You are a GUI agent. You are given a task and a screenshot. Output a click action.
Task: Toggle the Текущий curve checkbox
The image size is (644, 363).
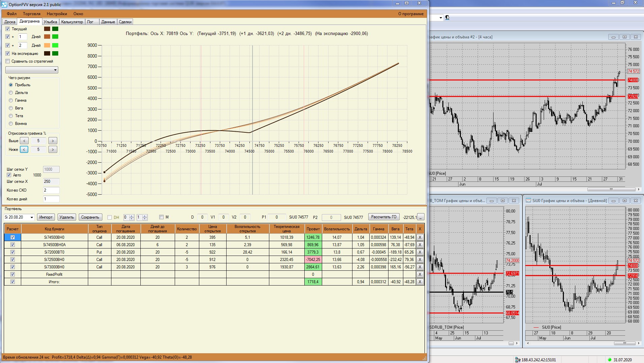pyautogui.click(x=8, y=29)
